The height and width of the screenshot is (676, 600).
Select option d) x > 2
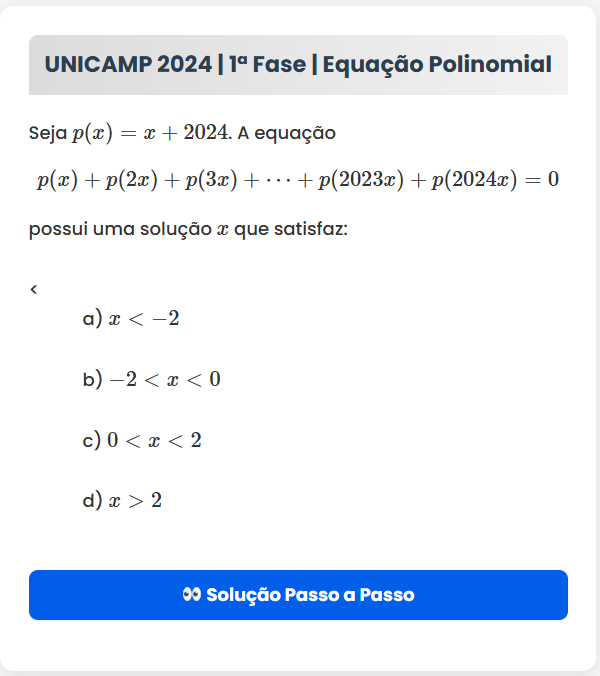(122, 500)
